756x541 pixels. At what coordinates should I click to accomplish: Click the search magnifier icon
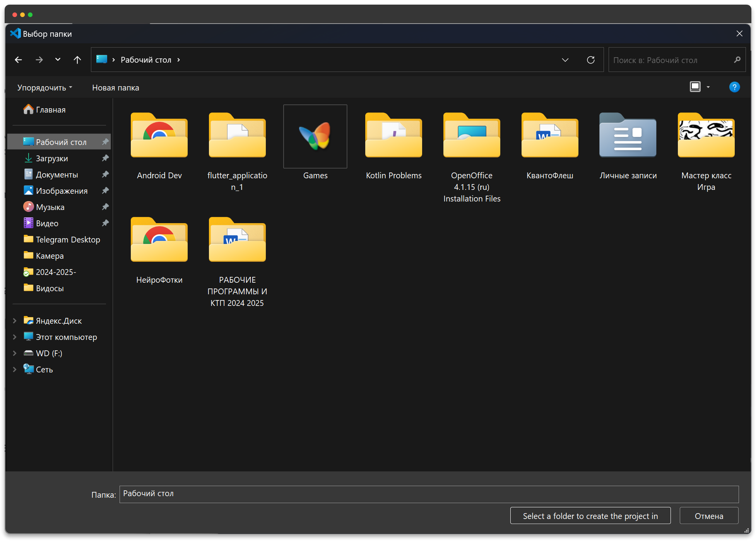pyautogui.click(x=737, y=60)
